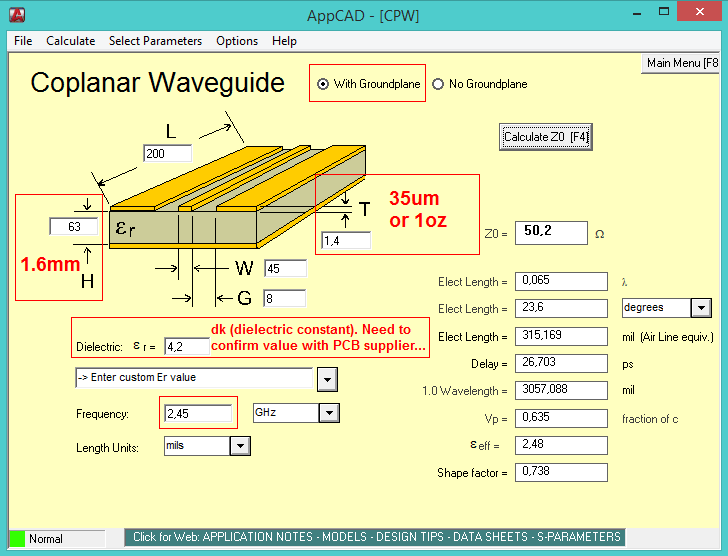The image size is (728, 556).
Task: Minimize the AppCAD window
Action: (x=637, y=14)
